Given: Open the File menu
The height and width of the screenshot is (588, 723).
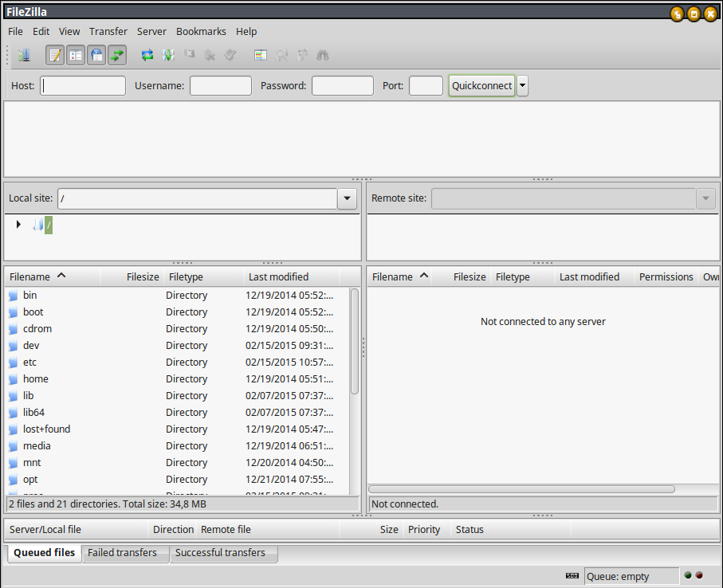Looking at the screenshot, I should [x=15, y=31].
